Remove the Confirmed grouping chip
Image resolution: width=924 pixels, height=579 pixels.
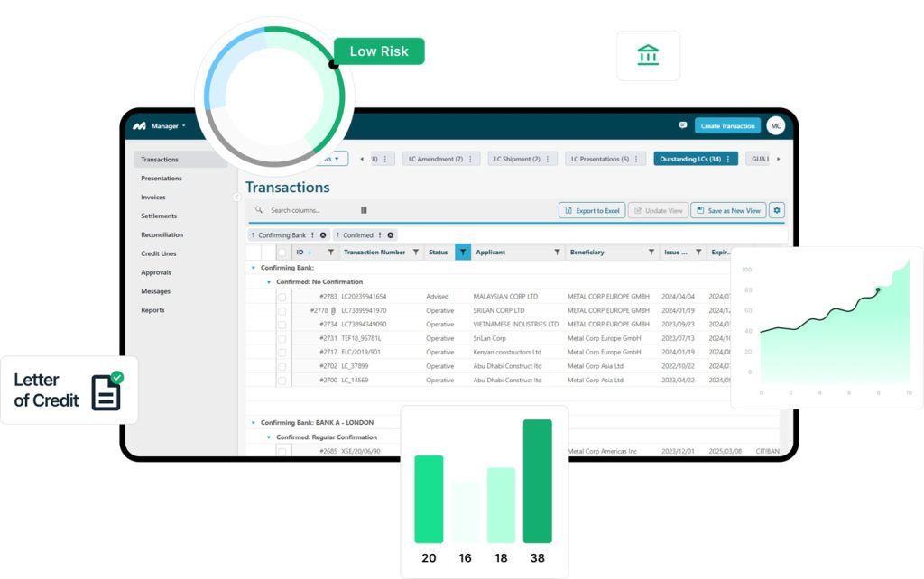pyautogui.click(x=391, y=235)
